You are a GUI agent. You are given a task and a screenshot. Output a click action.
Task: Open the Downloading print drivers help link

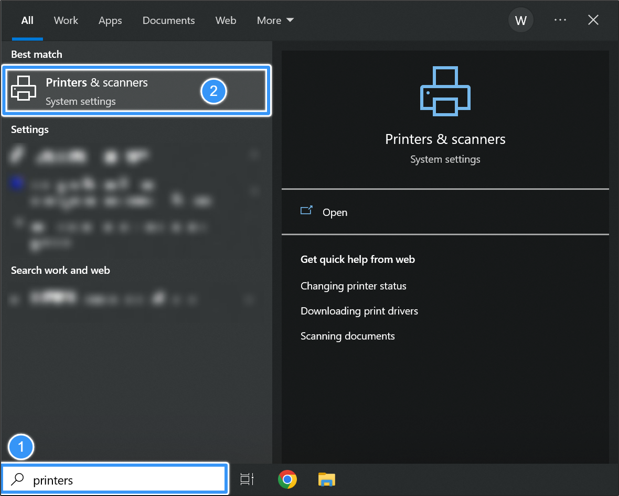coord(359,311)
